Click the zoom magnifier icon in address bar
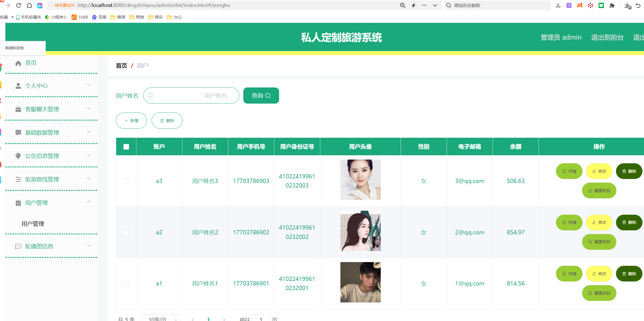This screenshot has height=321, width=644. pyautogui.click(x=403, y=5)
